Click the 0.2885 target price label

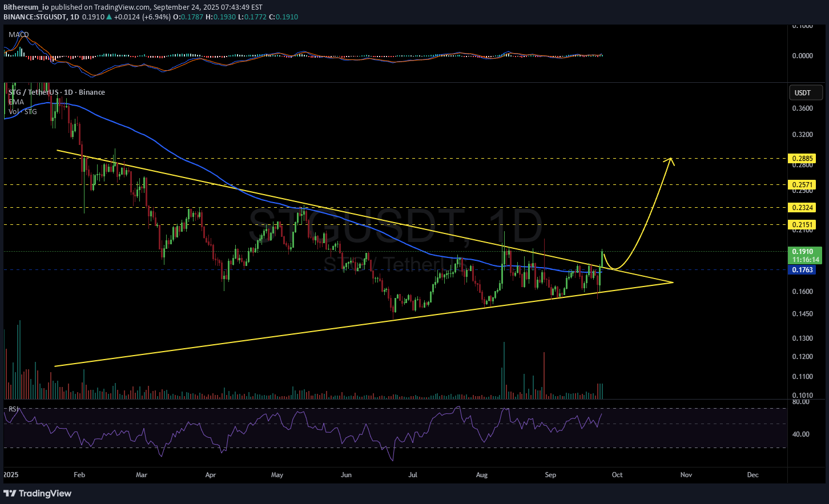[802, 158]
